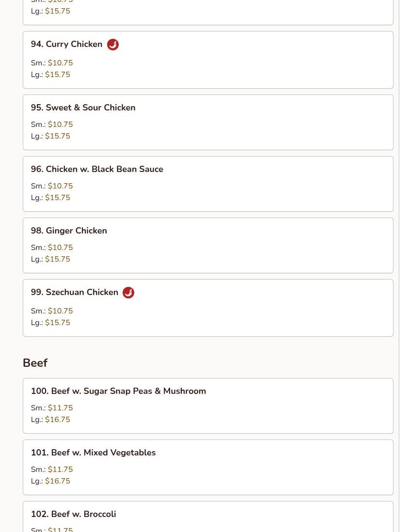Viewport: 409px width, 532px height.
Task: Open 100. Beef w. Sugar Snap Peas & Mushroom
Action: pos(118,391)
